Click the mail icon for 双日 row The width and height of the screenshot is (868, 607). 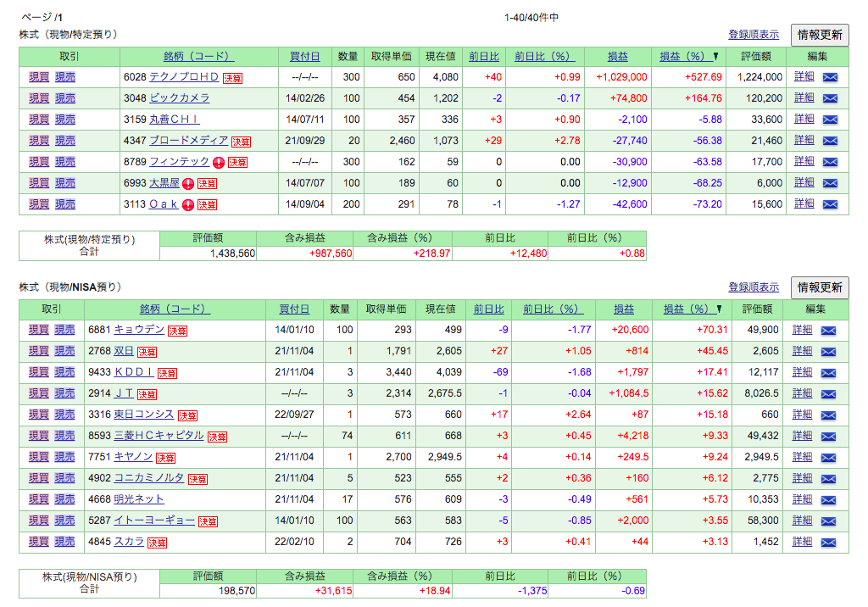[828, 352]
